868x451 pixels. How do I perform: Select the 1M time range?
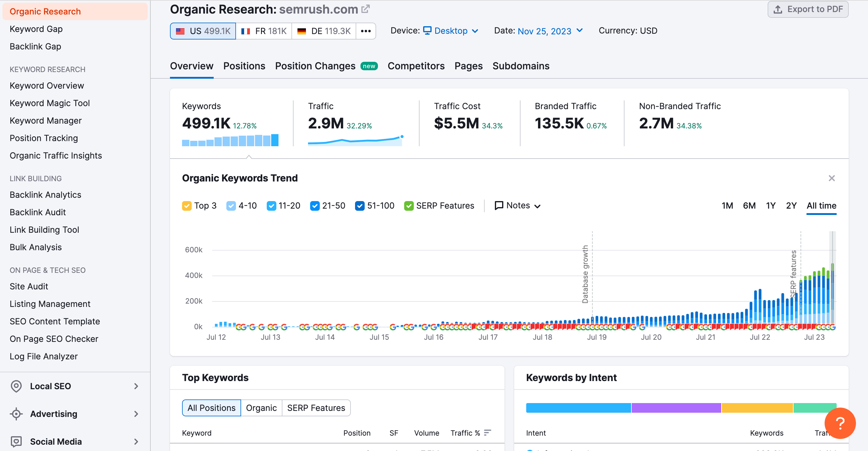click(727, 206)
